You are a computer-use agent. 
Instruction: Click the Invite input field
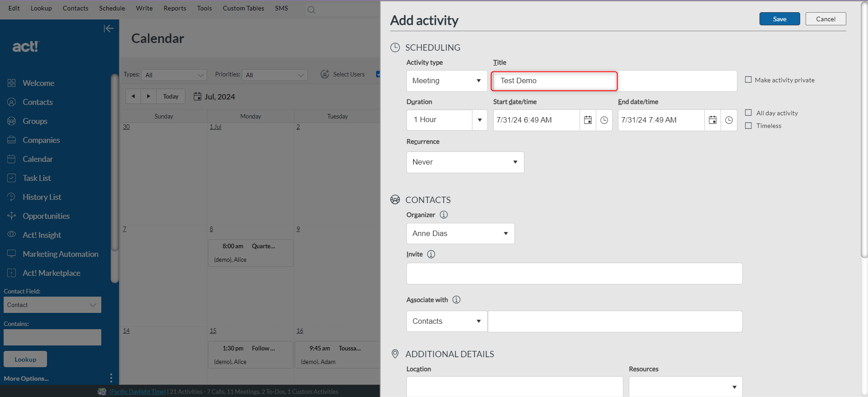pos(574,274)
